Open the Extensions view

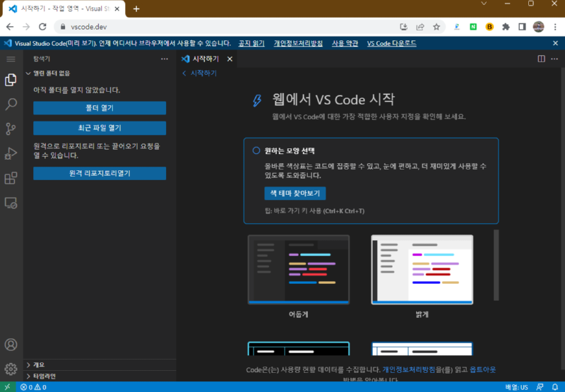click(x=11, y=178)
